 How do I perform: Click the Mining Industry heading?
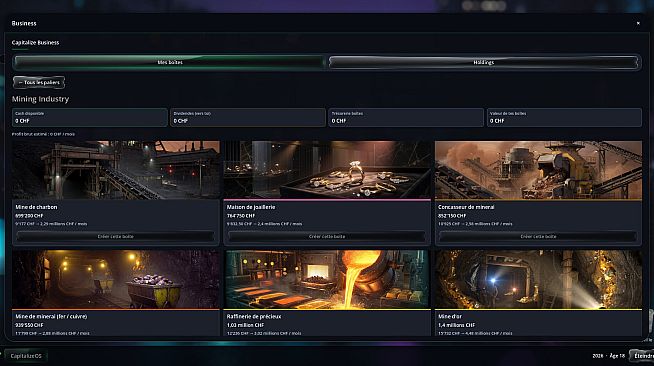pos(40,99)
